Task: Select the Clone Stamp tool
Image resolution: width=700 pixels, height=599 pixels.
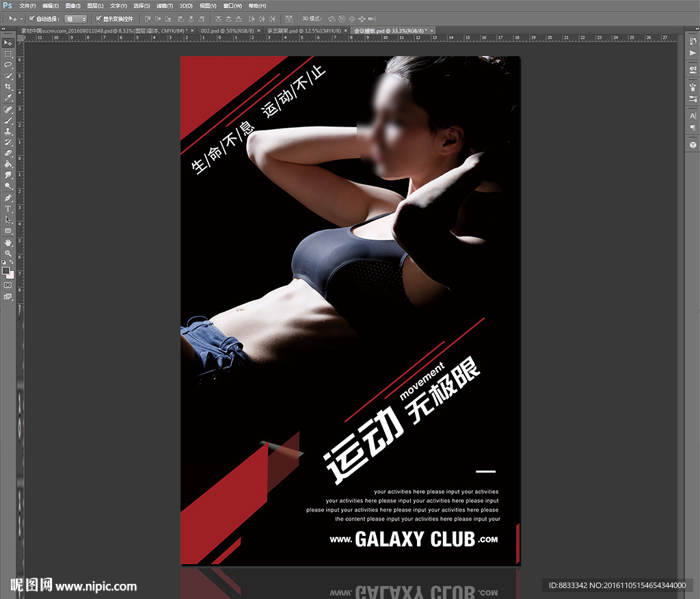Action: (8, 131)
